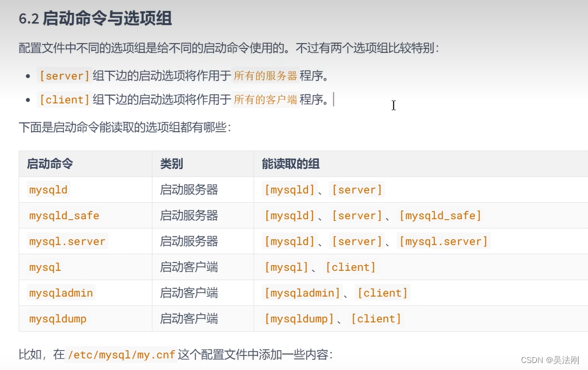Click the '[mysqld_safe]' group tag
This screenshot has height=370, width=588.
click(x=440, y=216)
